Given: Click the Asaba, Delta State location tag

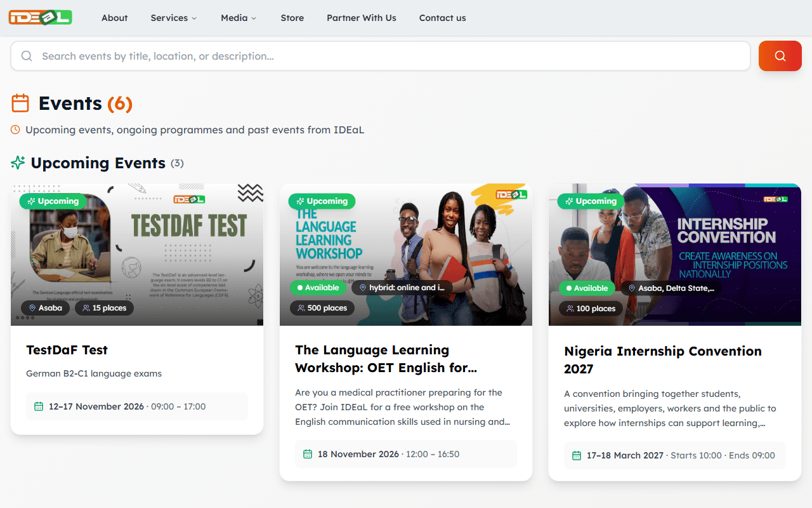Looking at the screenshot, I should (x=671, y=288).
